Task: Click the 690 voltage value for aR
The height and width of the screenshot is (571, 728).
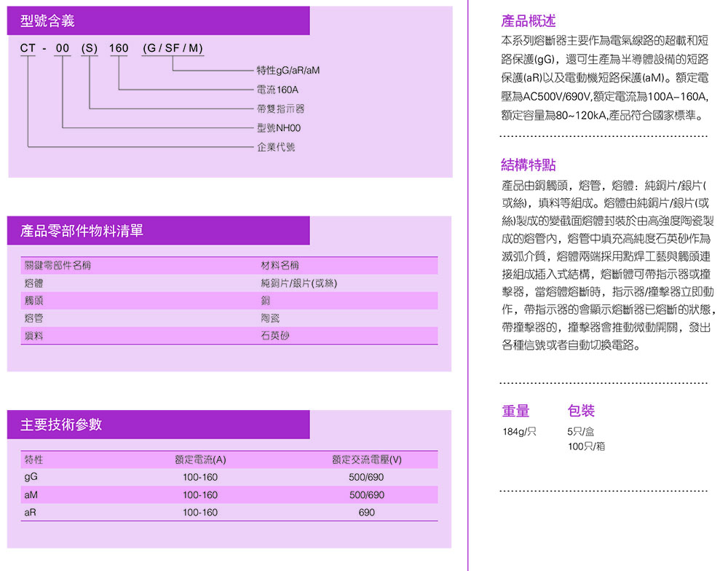Action: (x=367, y=513)
